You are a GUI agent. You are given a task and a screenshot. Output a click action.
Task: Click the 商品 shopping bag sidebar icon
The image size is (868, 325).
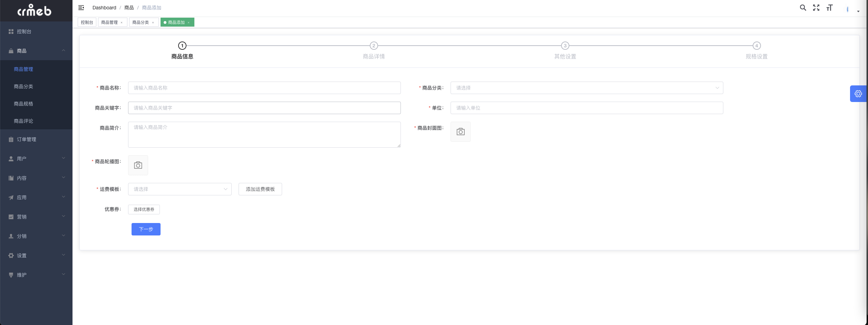(x=11, y=51)
